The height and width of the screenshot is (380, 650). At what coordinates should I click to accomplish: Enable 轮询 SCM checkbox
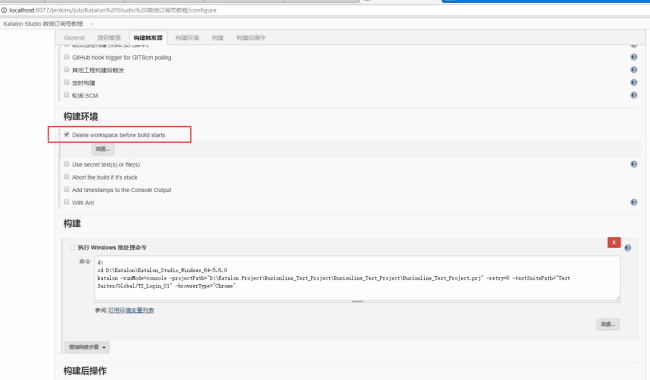(67, 95)
